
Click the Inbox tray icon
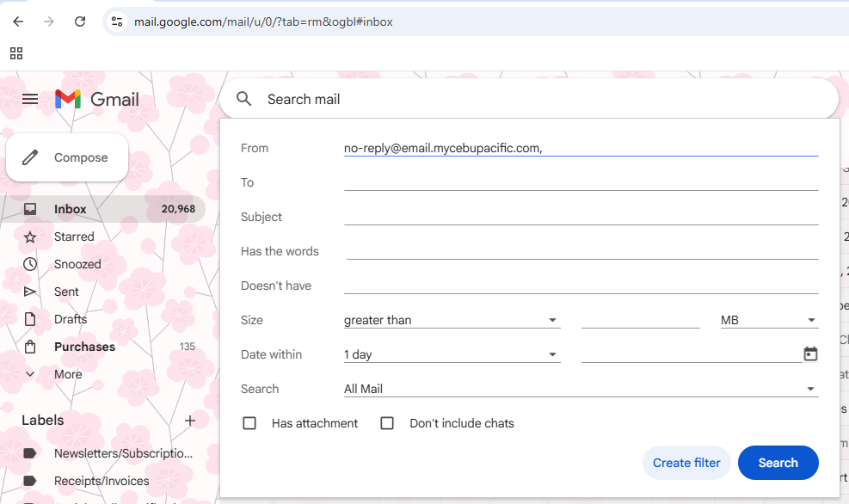(x=30, y=209)
